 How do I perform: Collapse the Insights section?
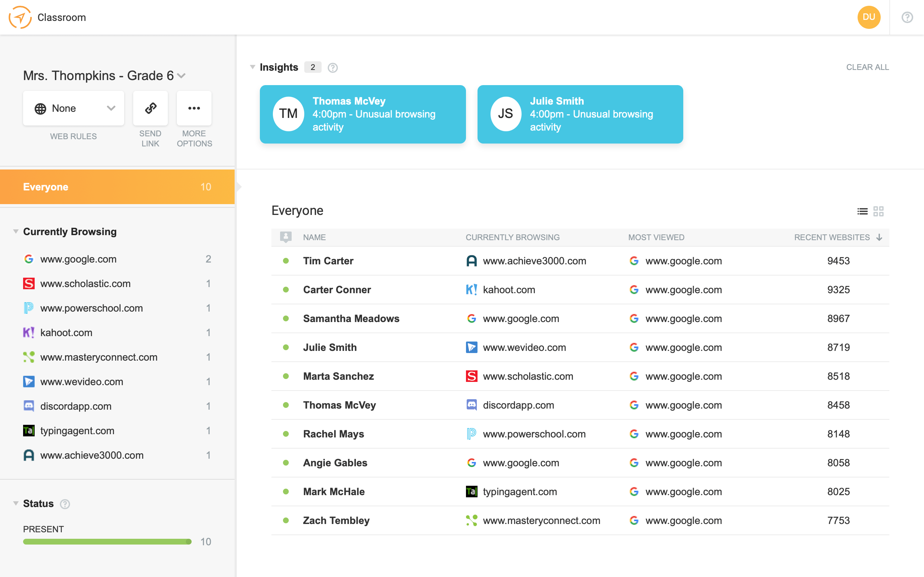click(252, 67)
